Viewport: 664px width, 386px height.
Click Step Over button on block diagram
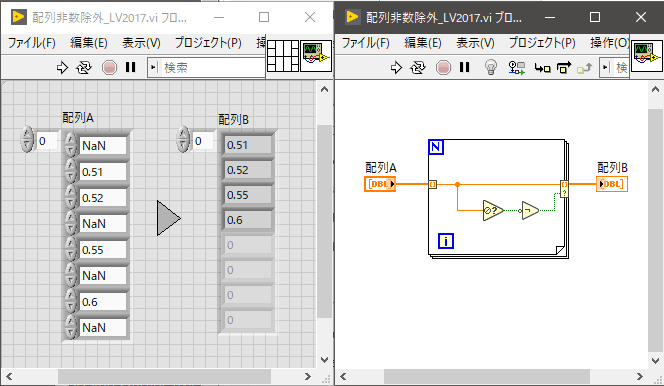click(x=564, y=67)
